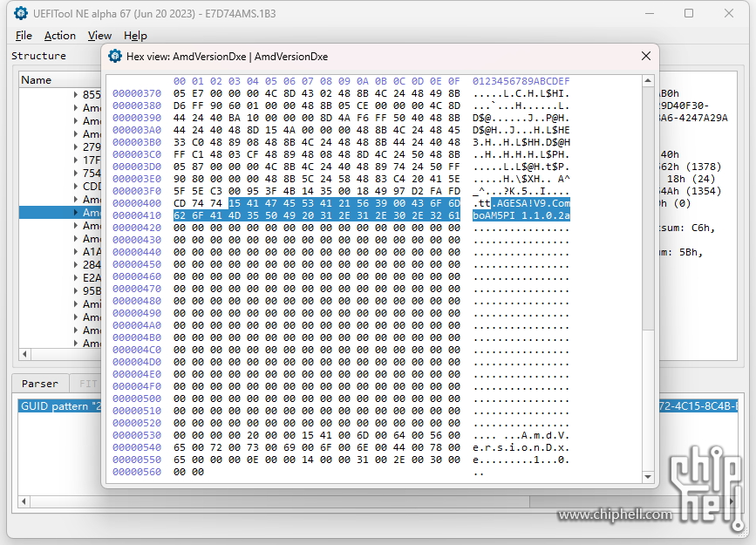Image resolution: width=756 pixels, height=545 pixels.
Task: Open the File menu
Action: click(24, 36)
